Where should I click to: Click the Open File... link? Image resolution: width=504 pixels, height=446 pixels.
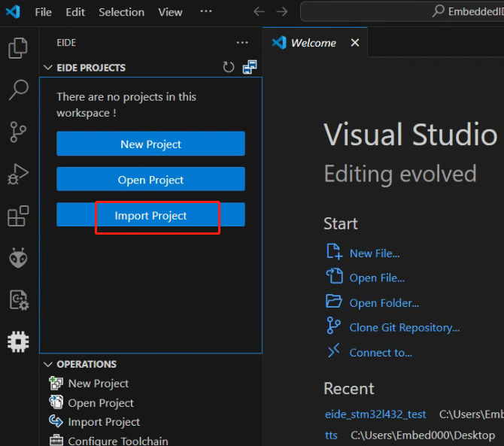pyautogui.click(x=377, y=278)
